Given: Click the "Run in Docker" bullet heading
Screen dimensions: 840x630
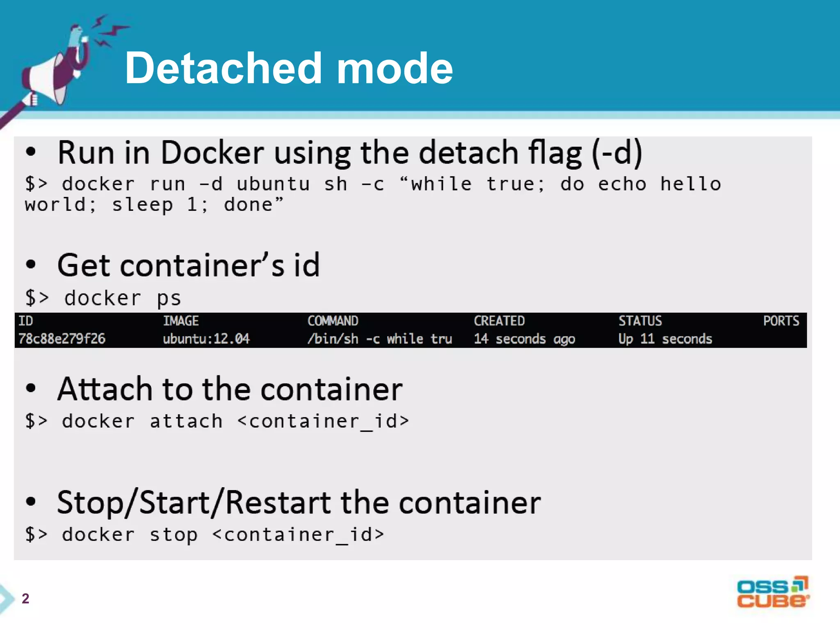Looking at the screenshot, I should [x=349, y=153].
